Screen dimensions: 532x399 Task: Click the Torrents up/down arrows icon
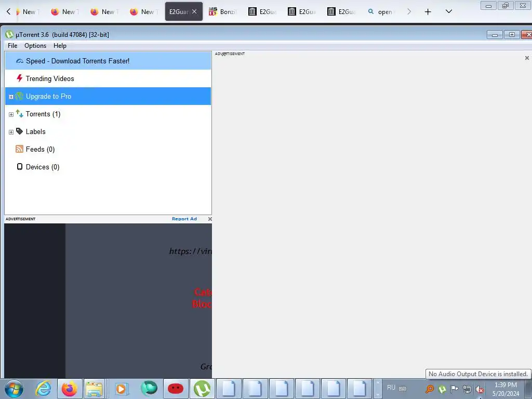coord(19,114)
